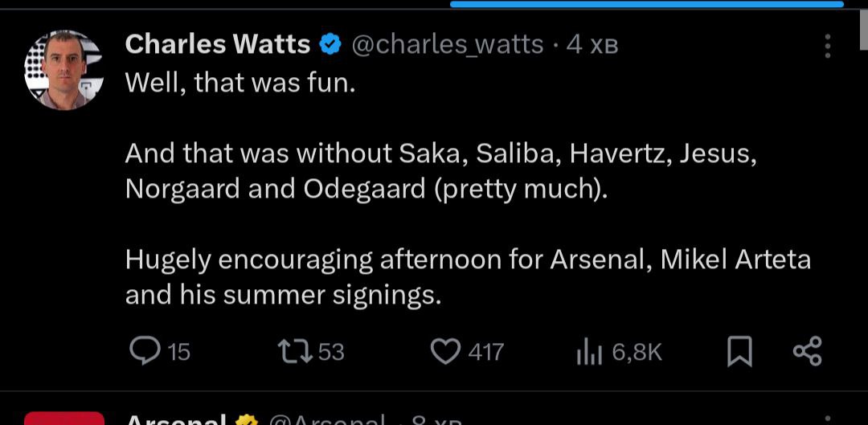Open Arsenal's red profile avatar

coord(64,419)
